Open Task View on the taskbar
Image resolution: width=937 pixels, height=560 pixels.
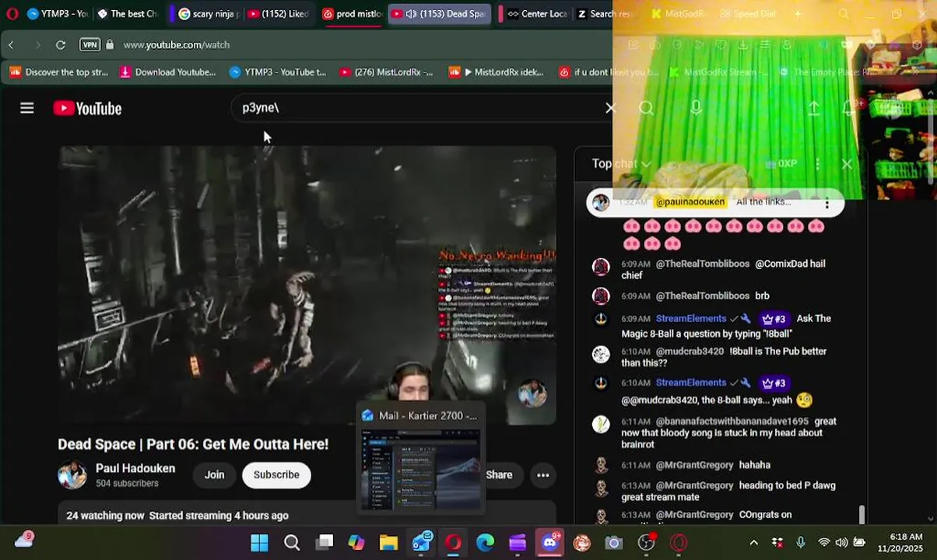click(x=325, y=543)
